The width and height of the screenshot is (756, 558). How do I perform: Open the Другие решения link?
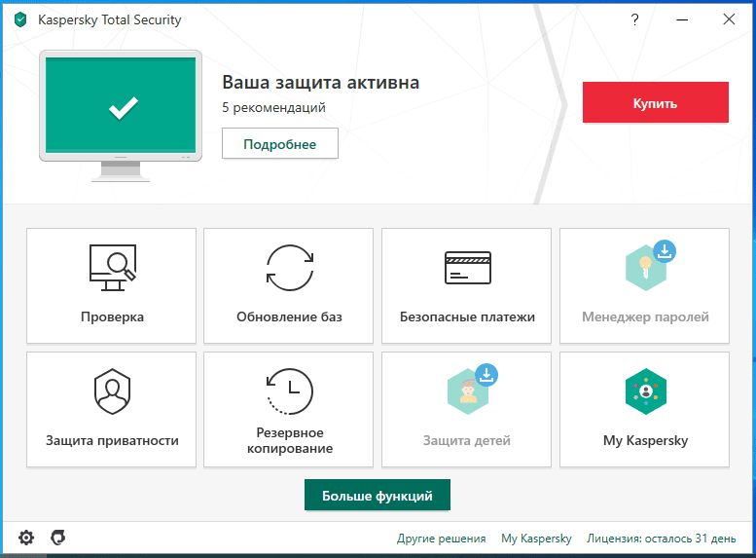click(441, 539)
